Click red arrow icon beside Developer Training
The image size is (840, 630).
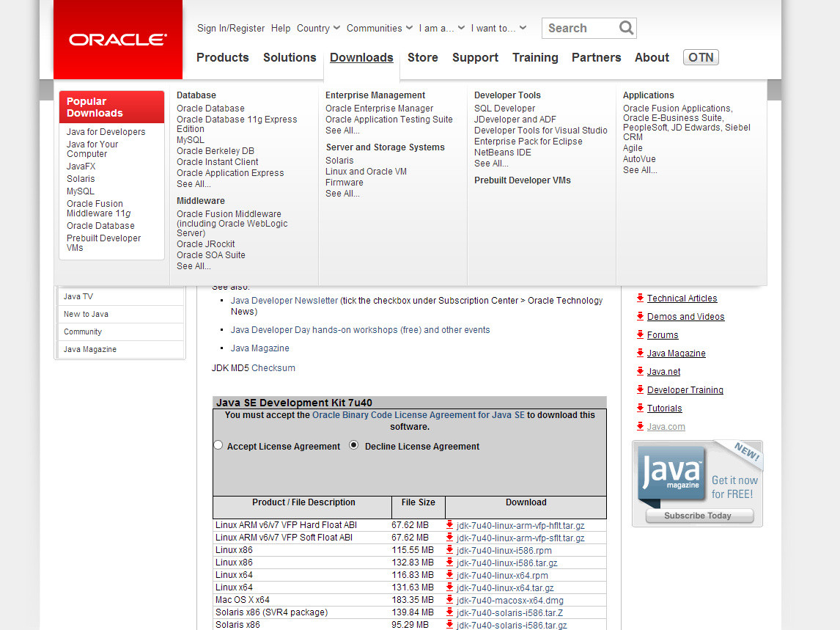coord(640,389)
